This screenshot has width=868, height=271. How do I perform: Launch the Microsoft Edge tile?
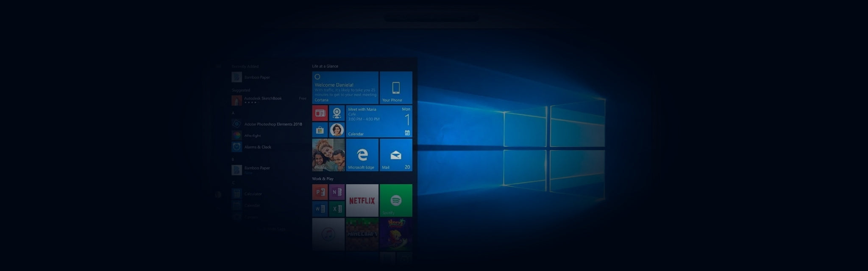[362, 155]
